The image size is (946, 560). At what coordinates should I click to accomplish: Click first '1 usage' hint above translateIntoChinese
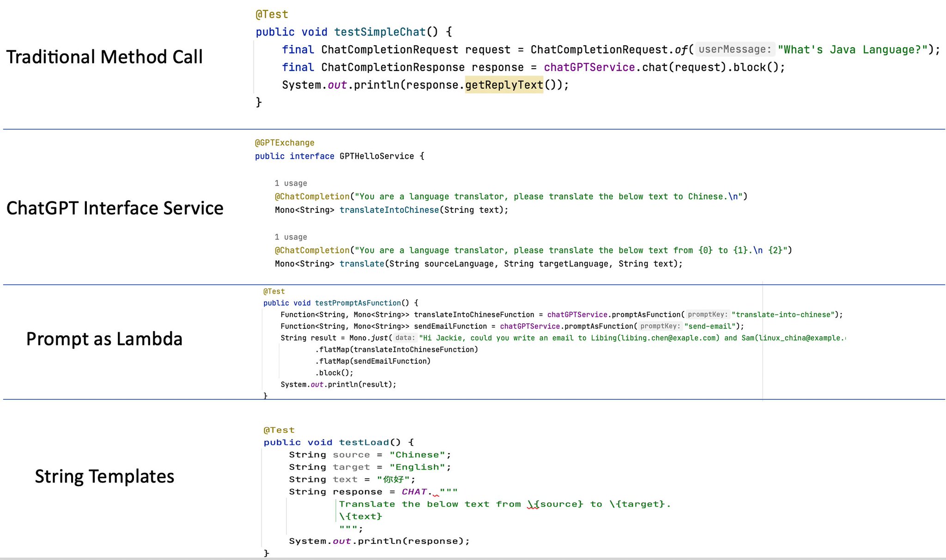click(291, 183)
